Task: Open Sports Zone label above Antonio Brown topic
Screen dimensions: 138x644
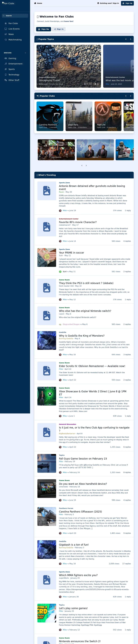Action: pyautogui.click(x=64, y=183)
